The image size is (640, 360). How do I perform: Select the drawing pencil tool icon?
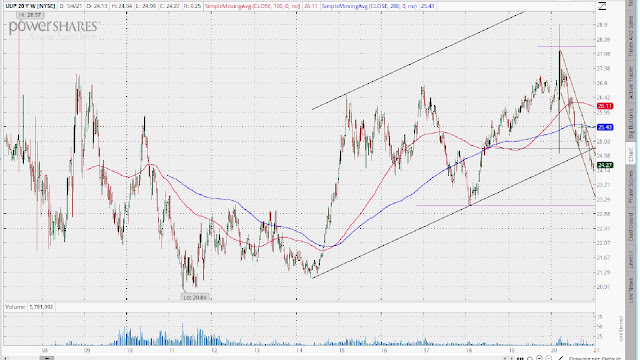point(560,358)
